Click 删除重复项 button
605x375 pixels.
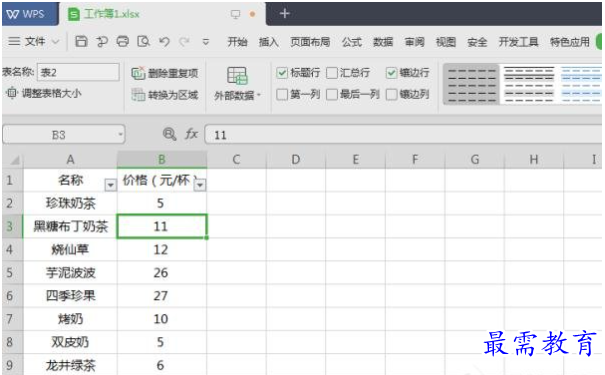pyautogui.click(x=165, y=73)
